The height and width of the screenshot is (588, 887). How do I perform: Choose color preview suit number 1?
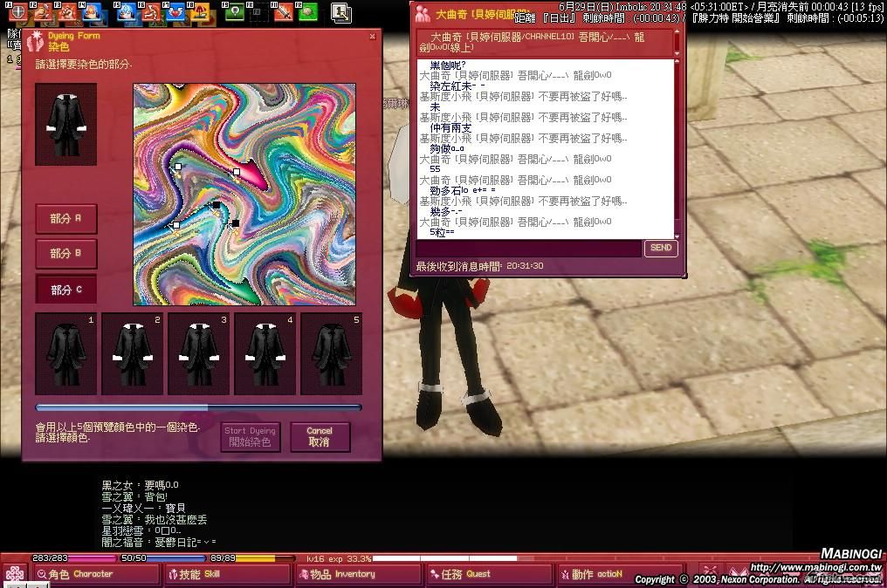point(65,353)
